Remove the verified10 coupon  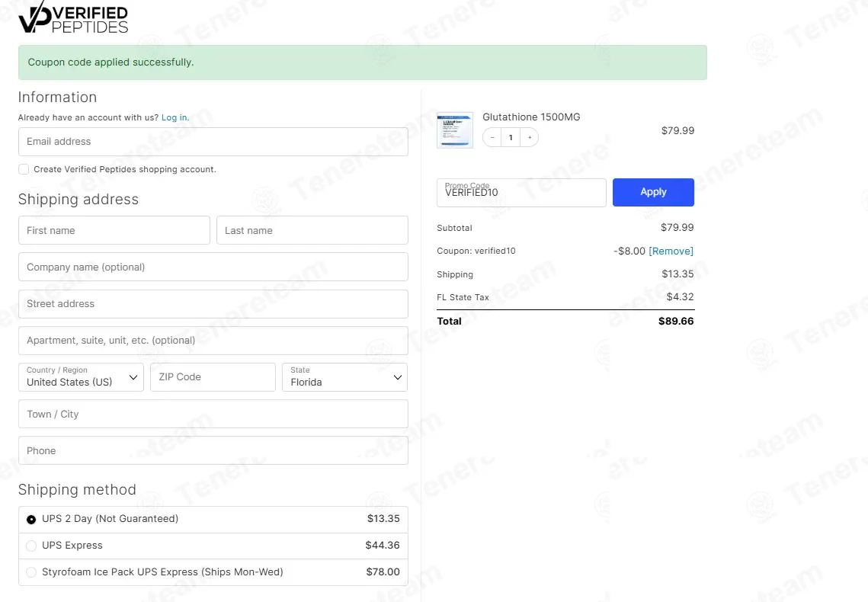click(x=671, y=251)
